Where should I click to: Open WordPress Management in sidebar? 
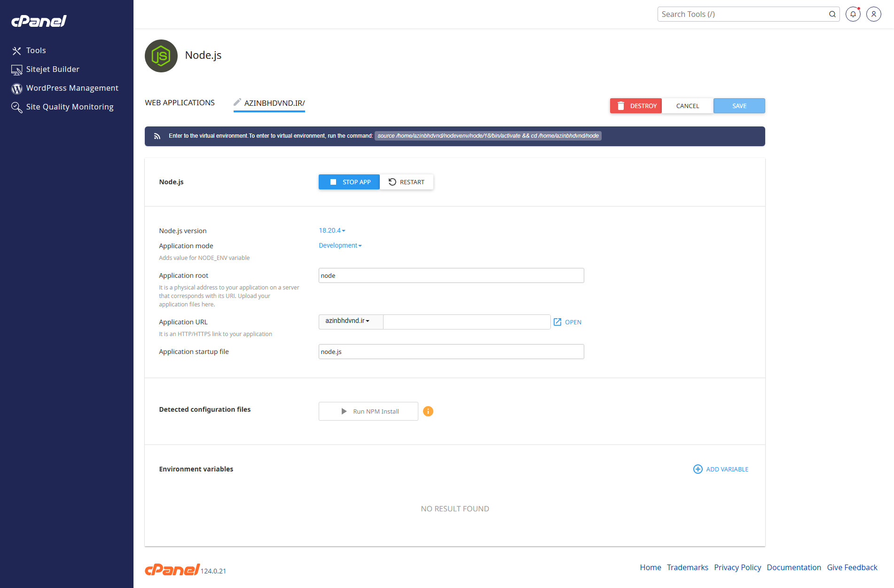tap(72, 88)
